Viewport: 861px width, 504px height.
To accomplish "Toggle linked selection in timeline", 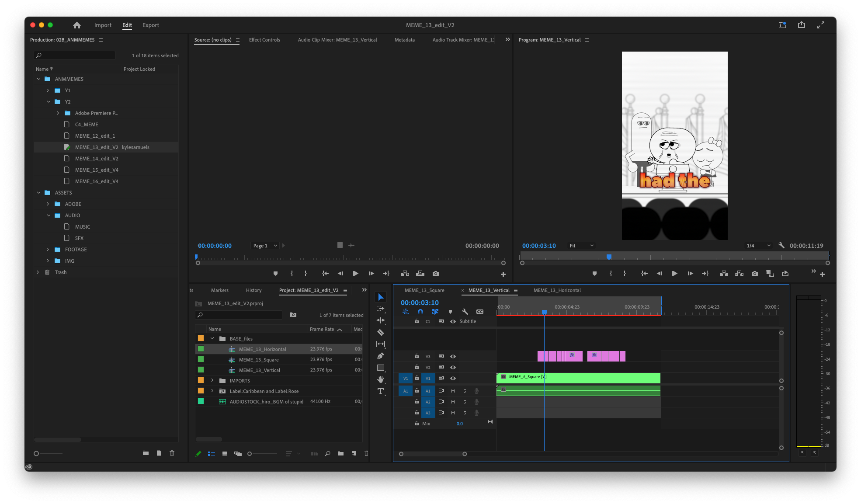I will point(435,312).
